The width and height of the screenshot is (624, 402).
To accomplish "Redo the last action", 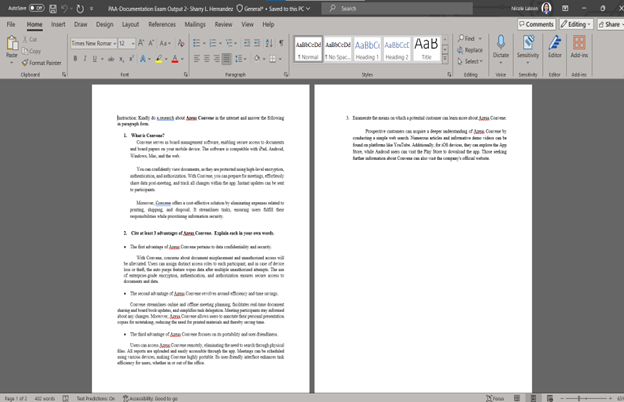I will 80,8.
